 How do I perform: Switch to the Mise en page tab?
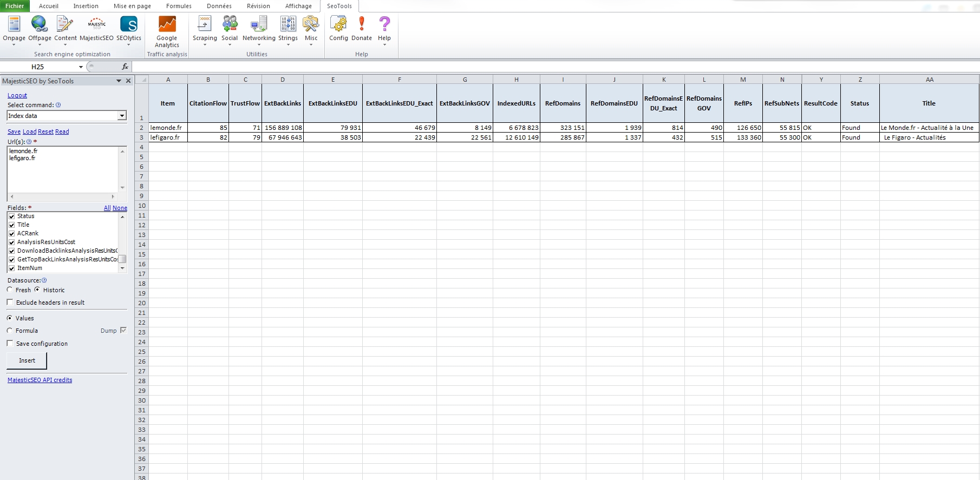[x=132, y=6]
